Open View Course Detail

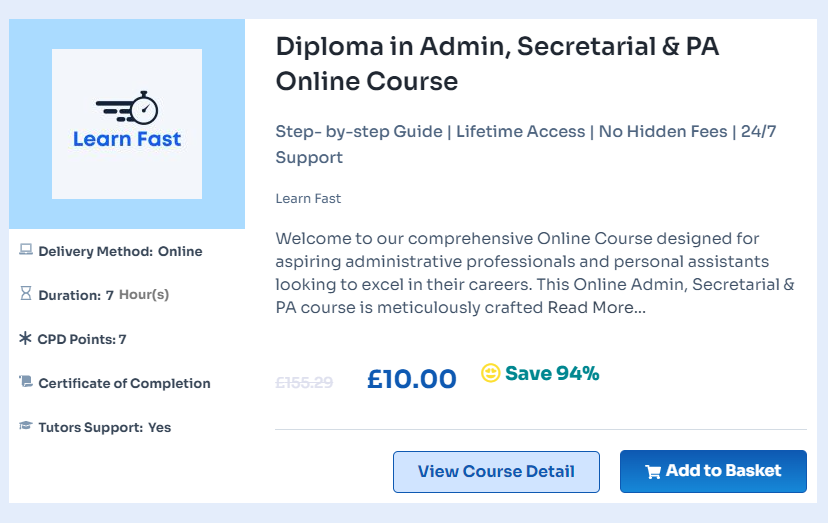tap(496, 472)
